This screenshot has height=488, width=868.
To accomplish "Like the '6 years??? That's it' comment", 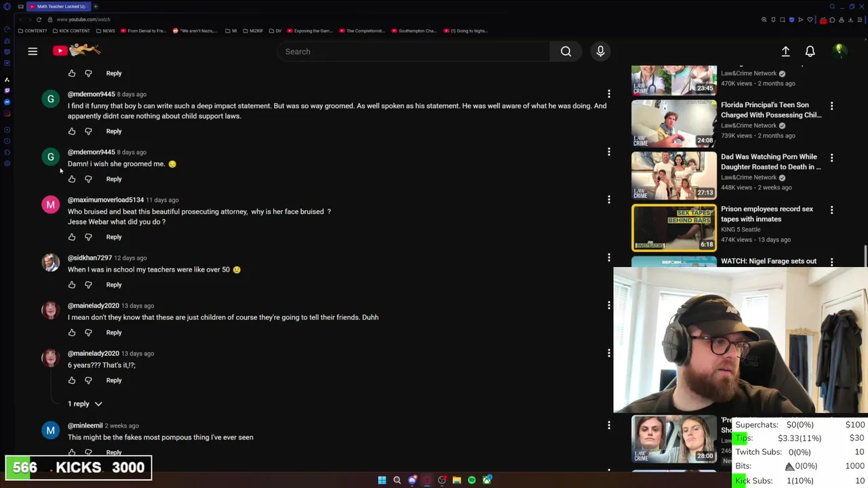I will coord(72,380).
